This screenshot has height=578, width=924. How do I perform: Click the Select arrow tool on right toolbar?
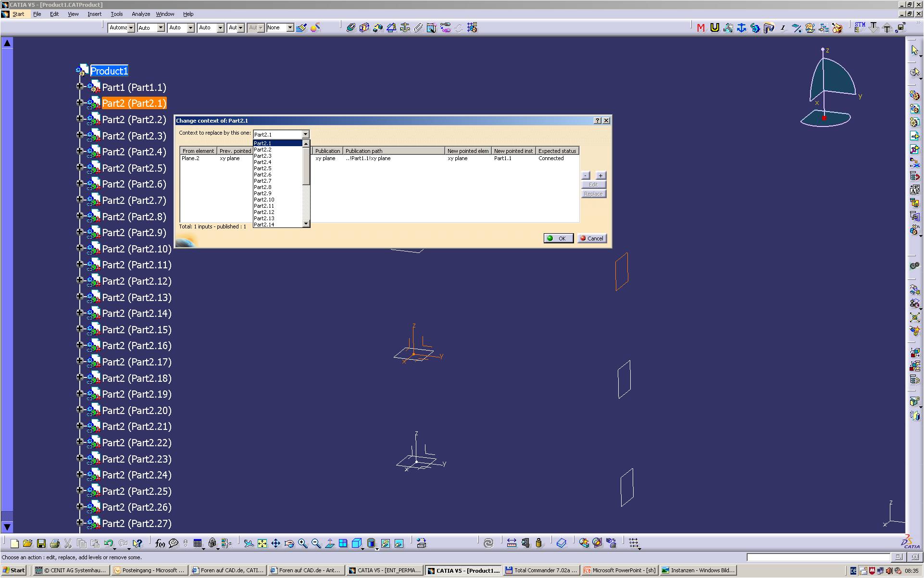coord(914,50)
